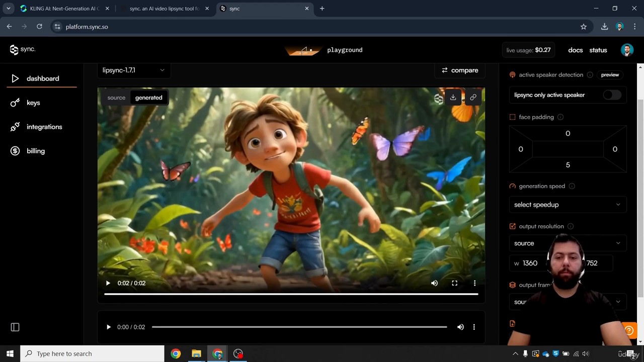Screen dimensions: 644x362
Task: Switch to the source video tab
Action: (x=116, y=98)
